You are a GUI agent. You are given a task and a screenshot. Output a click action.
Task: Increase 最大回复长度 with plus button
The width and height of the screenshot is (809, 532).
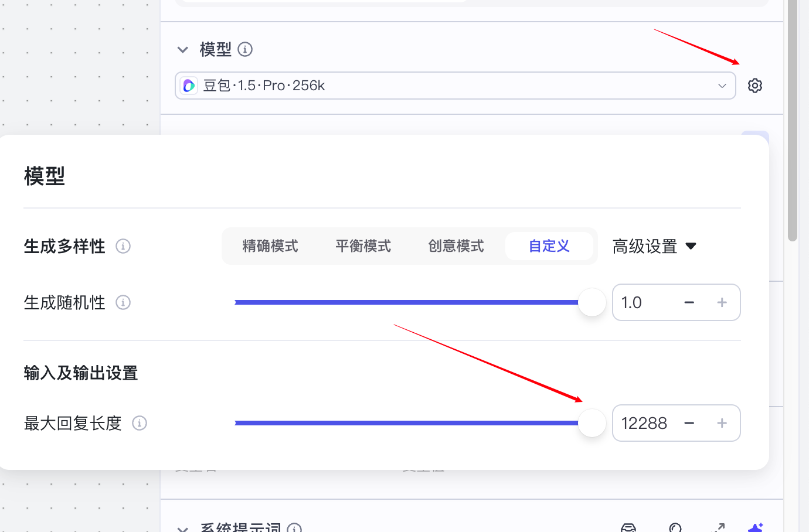pos(722,423)
